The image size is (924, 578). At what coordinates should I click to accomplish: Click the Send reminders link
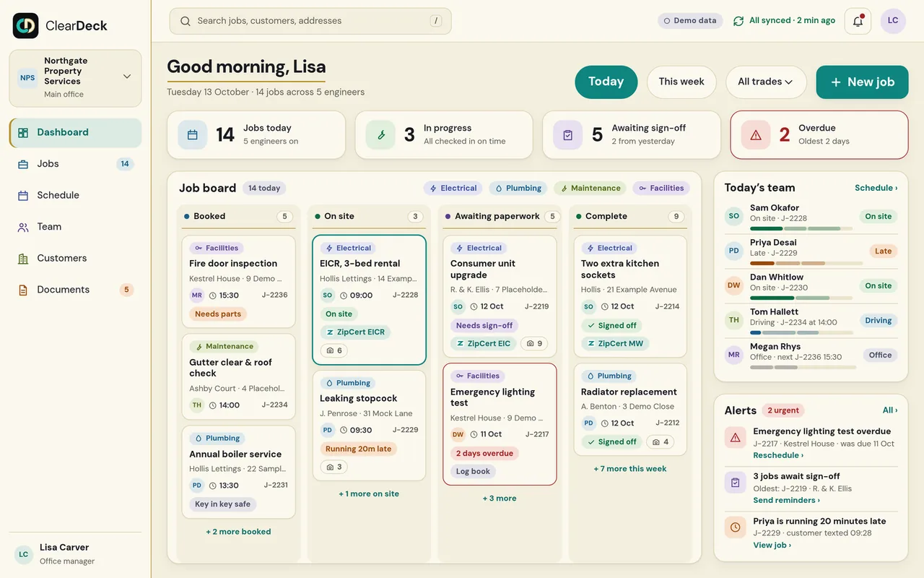[x=786, y=501]
